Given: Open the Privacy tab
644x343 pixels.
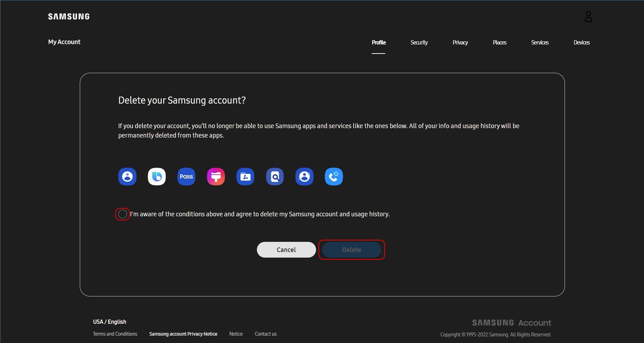Looking at the screenshot, I should point(460,42).
